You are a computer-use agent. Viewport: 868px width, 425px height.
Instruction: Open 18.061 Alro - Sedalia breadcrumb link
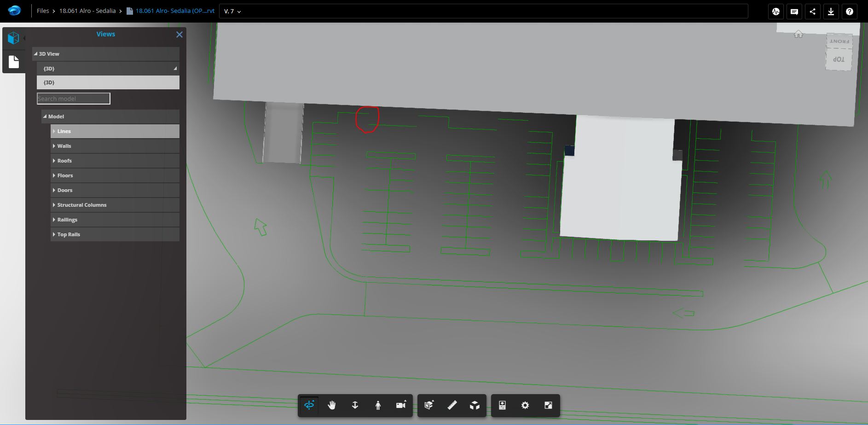point(87,11)
